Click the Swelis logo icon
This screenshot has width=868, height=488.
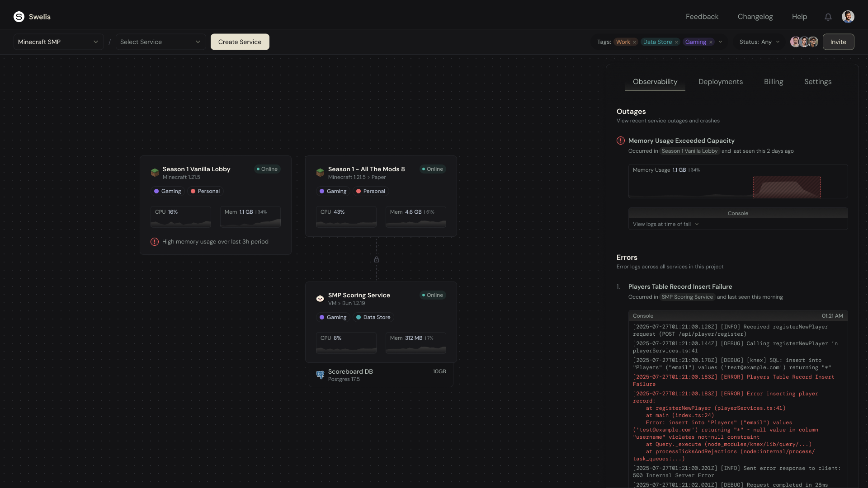[19, 17]
